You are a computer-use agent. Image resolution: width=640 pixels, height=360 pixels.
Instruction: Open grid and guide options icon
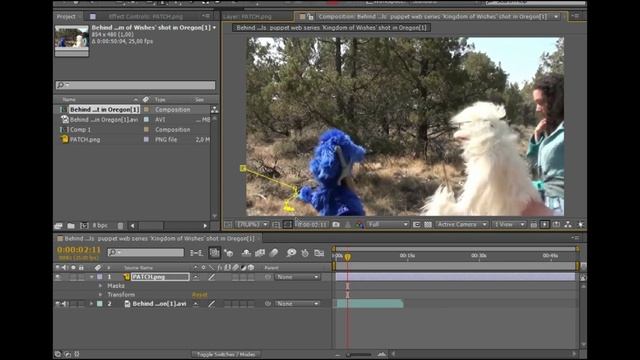click(276, 224)
